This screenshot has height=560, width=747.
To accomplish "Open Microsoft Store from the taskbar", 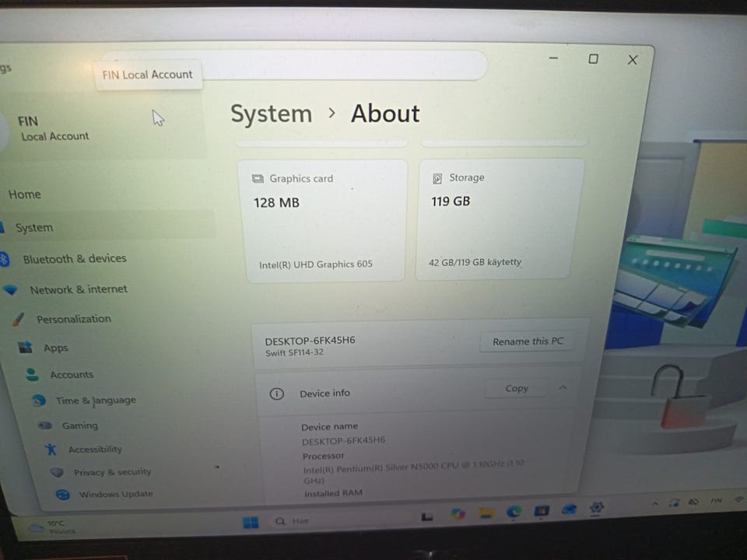I will pyautogui.click(x=542, y=511).
